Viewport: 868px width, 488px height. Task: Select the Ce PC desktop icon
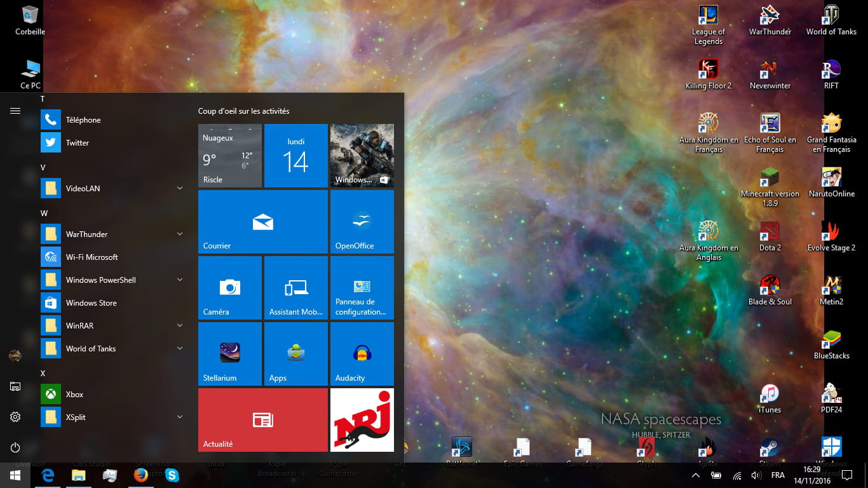click(30, 74)
